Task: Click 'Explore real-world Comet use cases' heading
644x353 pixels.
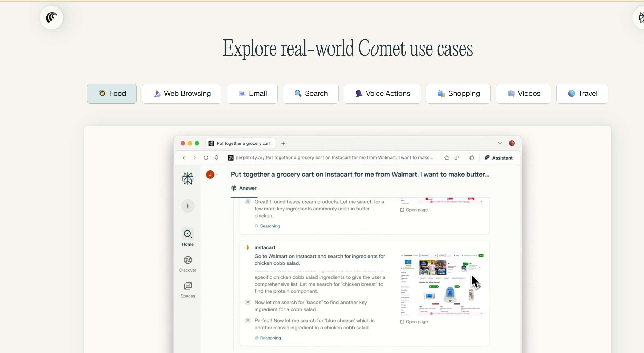Action: pos(347,49)
